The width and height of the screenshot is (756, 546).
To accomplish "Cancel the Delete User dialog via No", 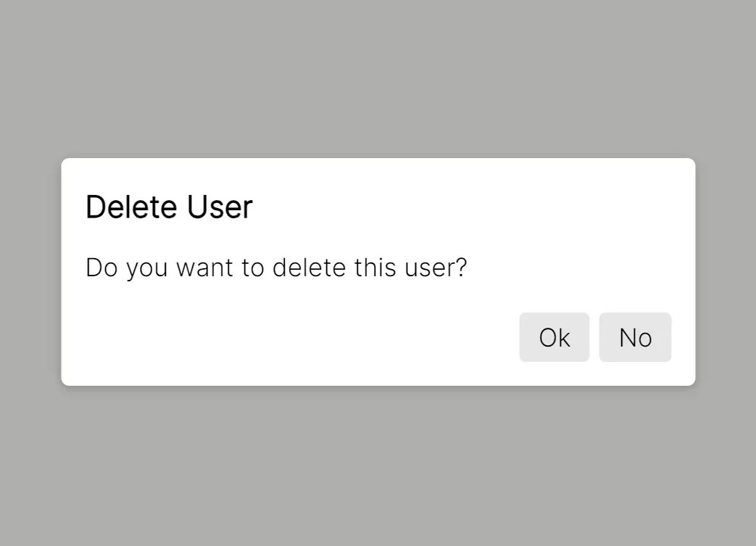I will click(x=635, y=337).
